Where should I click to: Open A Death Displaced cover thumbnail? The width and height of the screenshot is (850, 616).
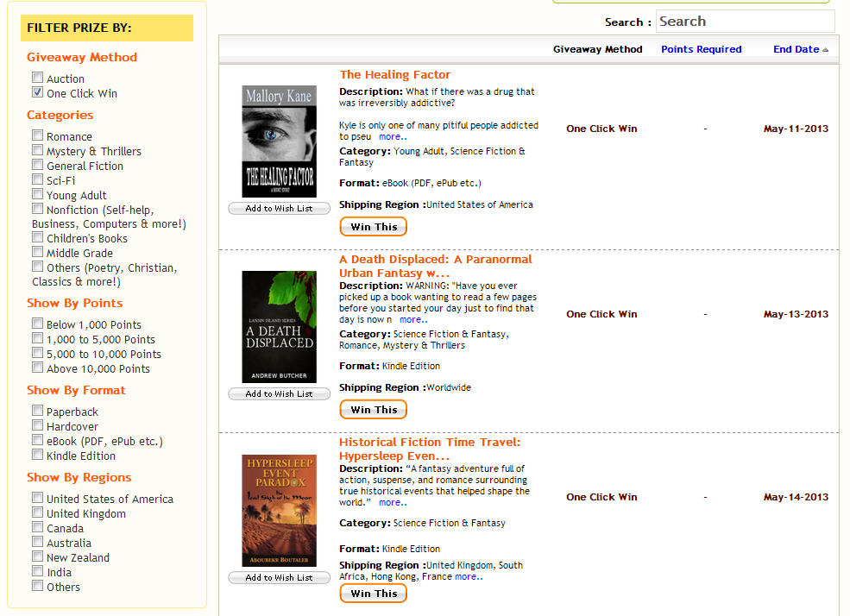pos(279,326)
